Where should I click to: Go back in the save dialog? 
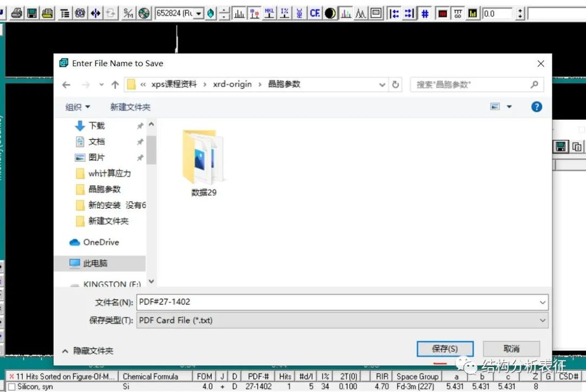(x=66, y=85)
